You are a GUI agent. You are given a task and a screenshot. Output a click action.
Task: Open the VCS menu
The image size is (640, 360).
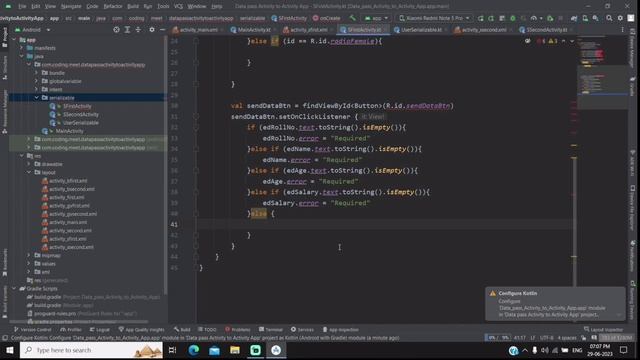(x=178, y=7)
